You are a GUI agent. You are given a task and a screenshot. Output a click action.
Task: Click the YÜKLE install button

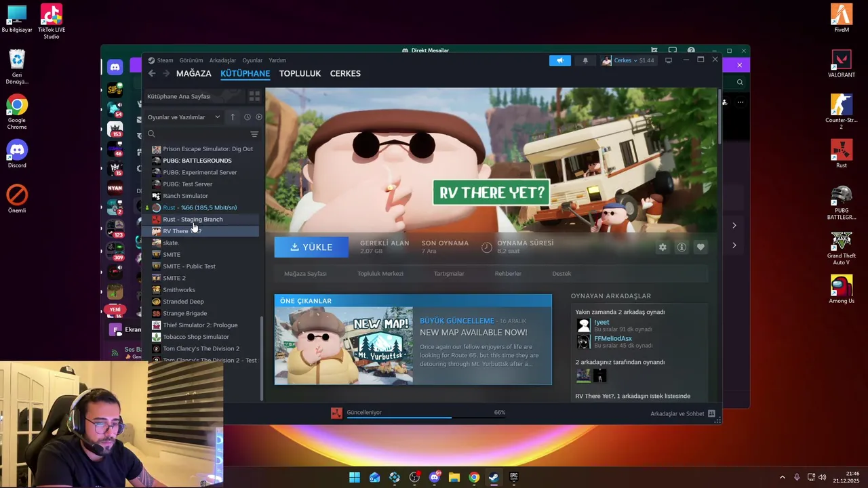(x=311, y=247)
